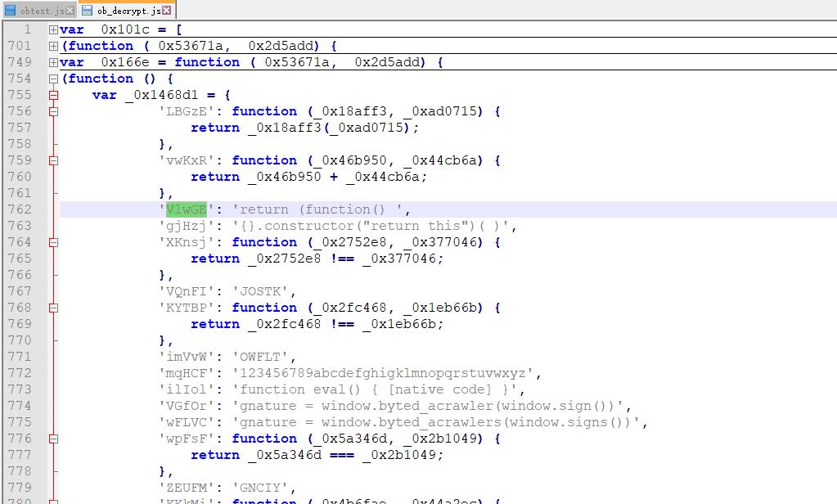This screenshot has width=837, height=504.
Task: Close the obtest.js tab with its X
Action: coord(70,10)
